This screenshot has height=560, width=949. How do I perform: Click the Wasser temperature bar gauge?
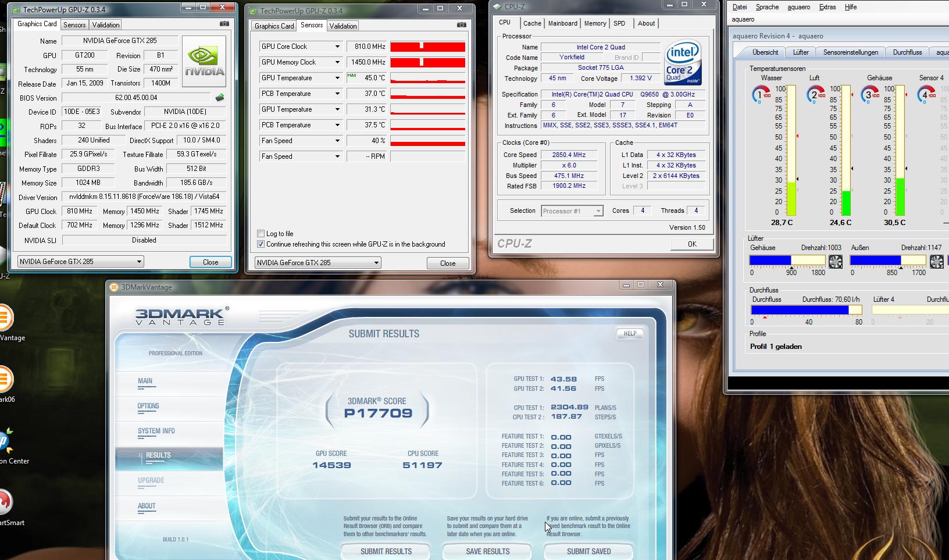click(791, 151)
